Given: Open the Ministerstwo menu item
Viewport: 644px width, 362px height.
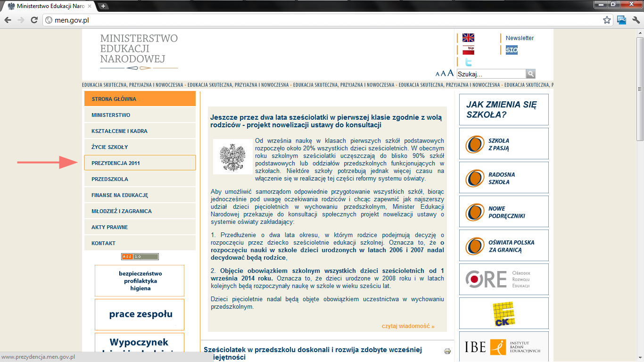Looking at the screenshot, I should click(x=140, y=115).
